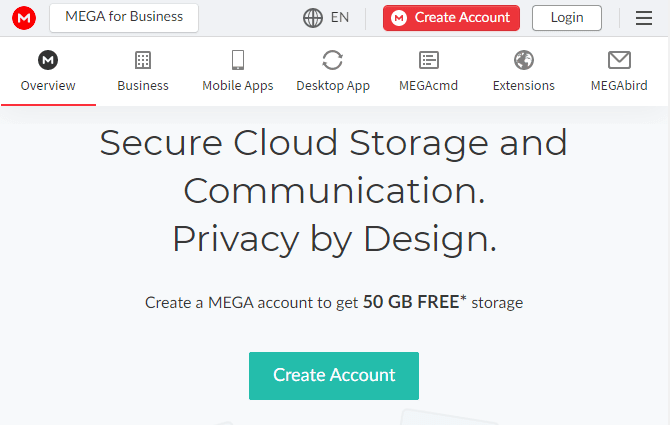Open the hamburger menu
The image size is (670, 425).
tap(644, 18)
